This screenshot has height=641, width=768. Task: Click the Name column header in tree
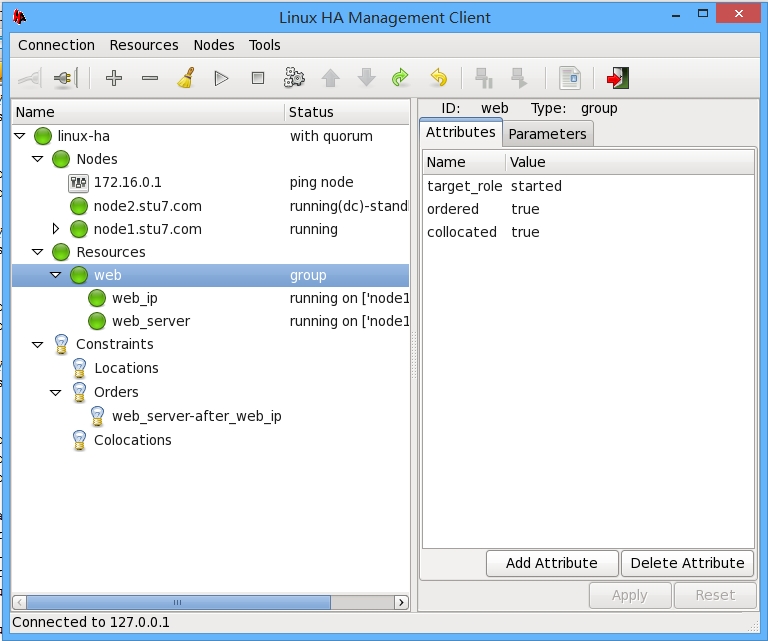click(x=148, y=112)
